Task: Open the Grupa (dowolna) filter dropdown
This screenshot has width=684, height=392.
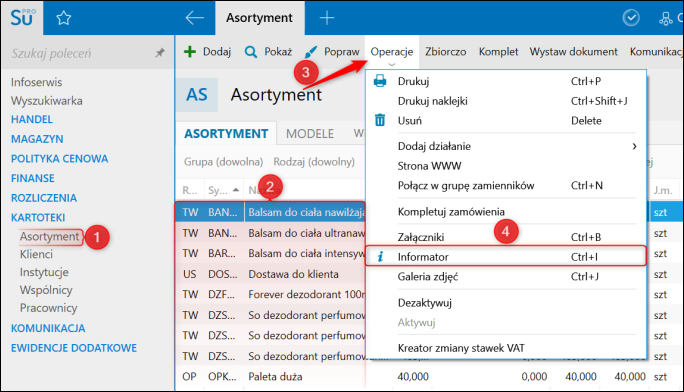Action: [223, 162]
